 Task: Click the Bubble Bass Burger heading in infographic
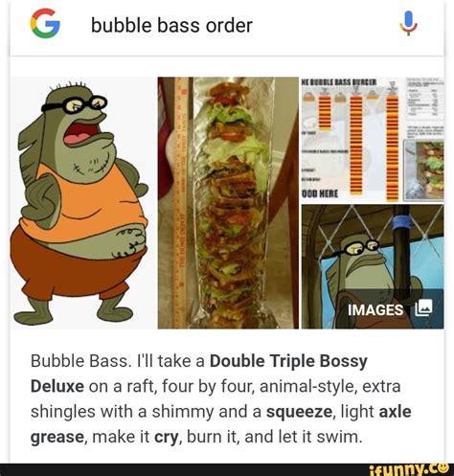339,82
